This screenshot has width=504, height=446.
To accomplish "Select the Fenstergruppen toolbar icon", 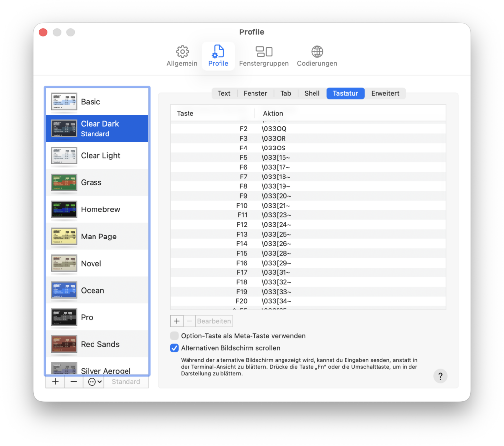I will pyautogui.click(x=264, y=52).
